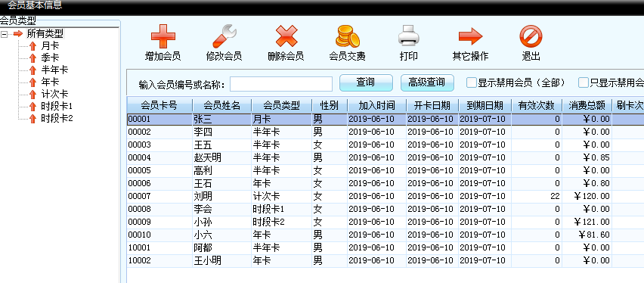Select 计次卡 in the member type tree
Viewport: 644px width, 283px height.
(54, 94)
